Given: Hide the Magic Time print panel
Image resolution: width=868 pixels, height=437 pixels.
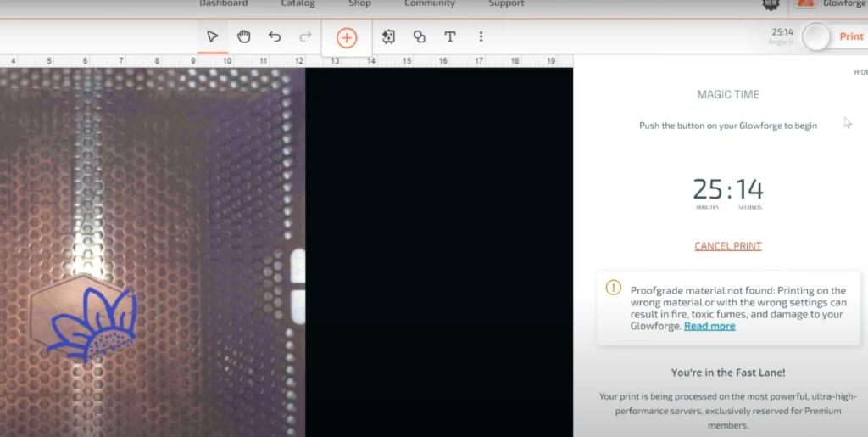Looking at the screenshot, I should click(860, 72).
